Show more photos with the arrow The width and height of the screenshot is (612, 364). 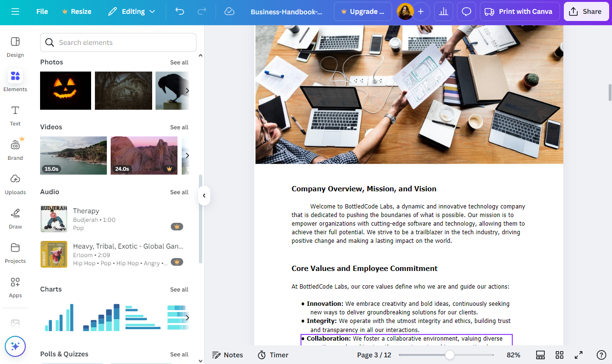tap(187, 91)
